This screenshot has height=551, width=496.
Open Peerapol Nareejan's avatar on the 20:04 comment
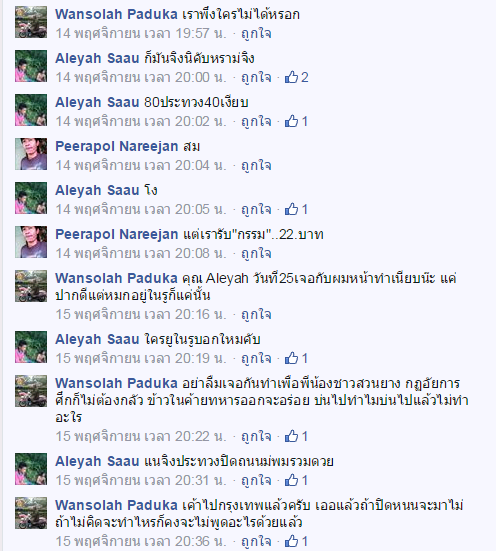pos(31,154)
